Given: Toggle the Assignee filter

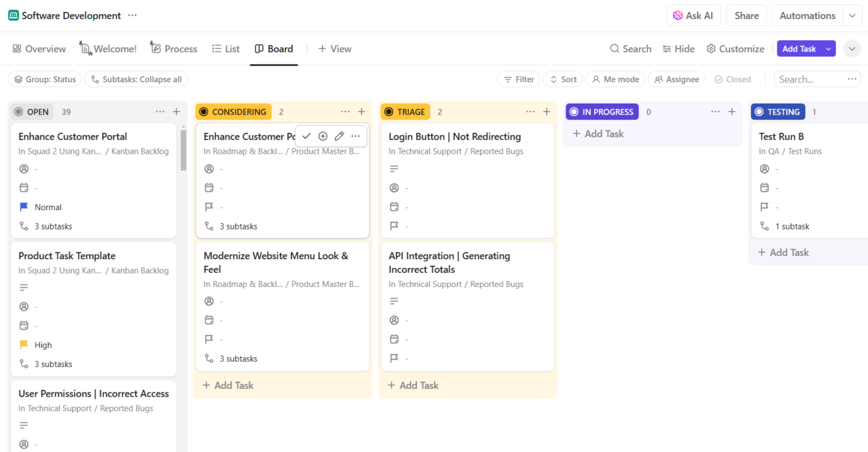Looking at the screenshot, I should tap(676, 79).
